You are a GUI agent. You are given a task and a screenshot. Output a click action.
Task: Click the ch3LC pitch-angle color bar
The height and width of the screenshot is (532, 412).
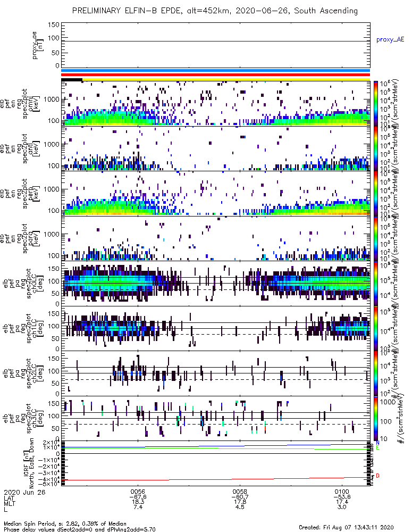[x=375, y=418]
